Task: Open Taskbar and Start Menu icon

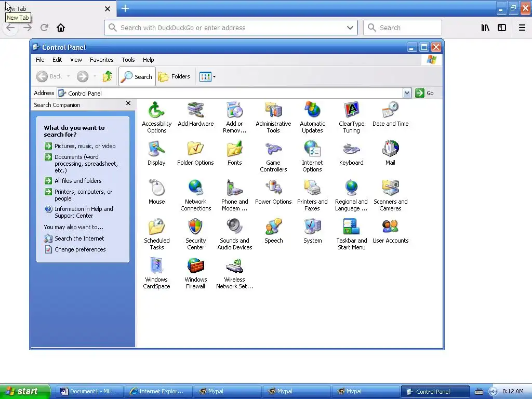Action: [x=351, y=234]
